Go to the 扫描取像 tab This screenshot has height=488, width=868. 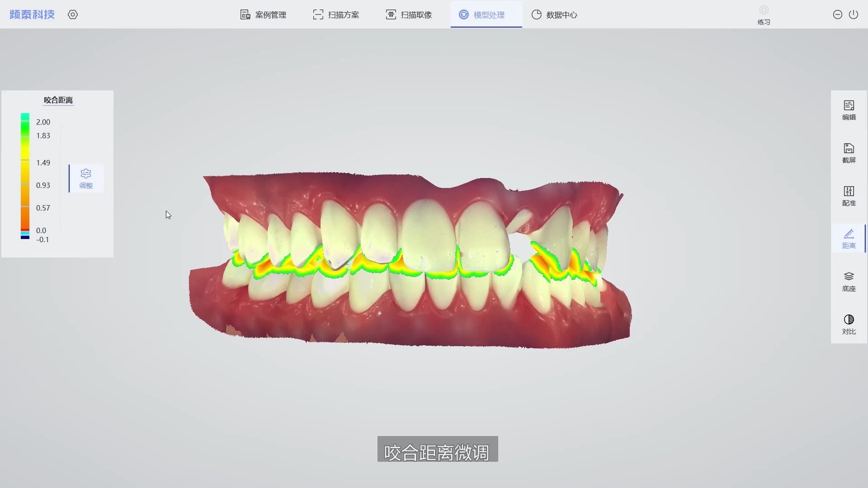(409, 14)
